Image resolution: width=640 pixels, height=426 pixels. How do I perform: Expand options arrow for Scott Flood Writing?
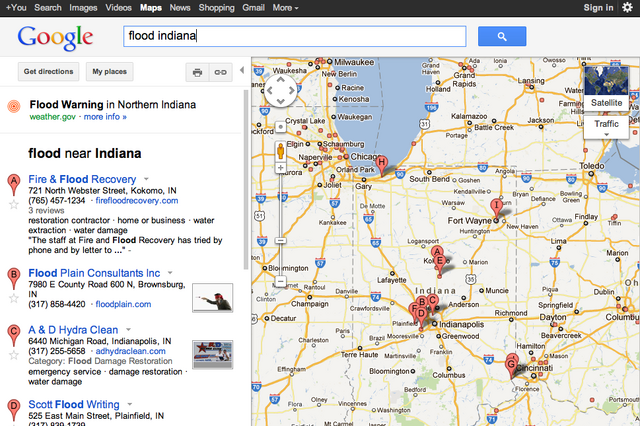pos(130,404)
